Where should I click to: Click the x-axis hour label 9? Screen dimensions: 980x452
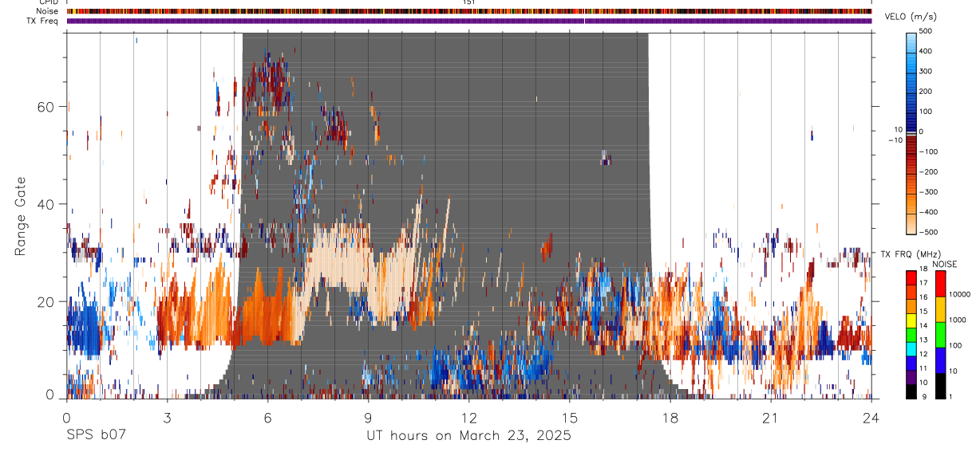pos(368,418)
